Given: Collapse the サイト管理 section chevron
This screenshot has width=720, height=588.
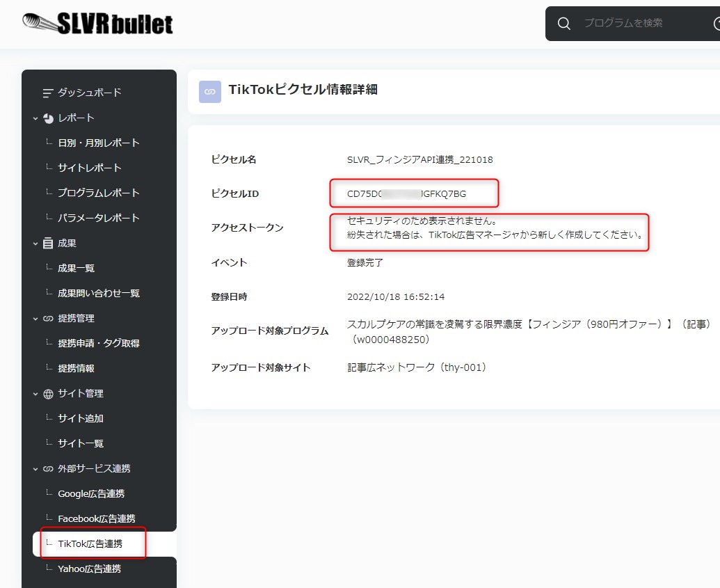Looking at the screenshot, I should click(x=35, y=394).
